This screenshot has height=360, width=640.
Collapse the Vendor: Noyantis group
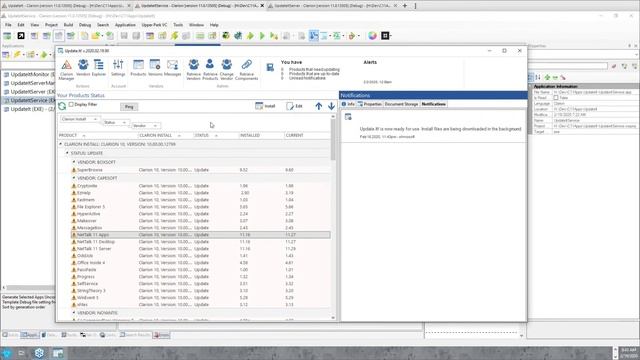coord(74,313)
